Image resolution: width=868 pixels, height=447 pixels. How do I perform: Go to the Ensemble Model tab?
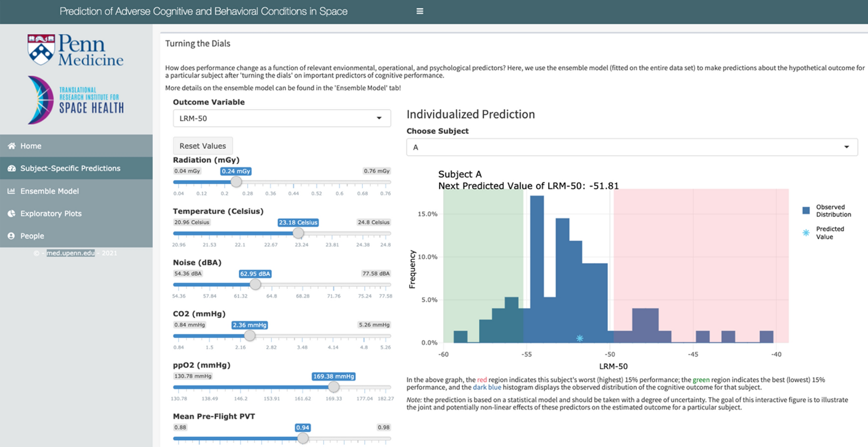50,191
